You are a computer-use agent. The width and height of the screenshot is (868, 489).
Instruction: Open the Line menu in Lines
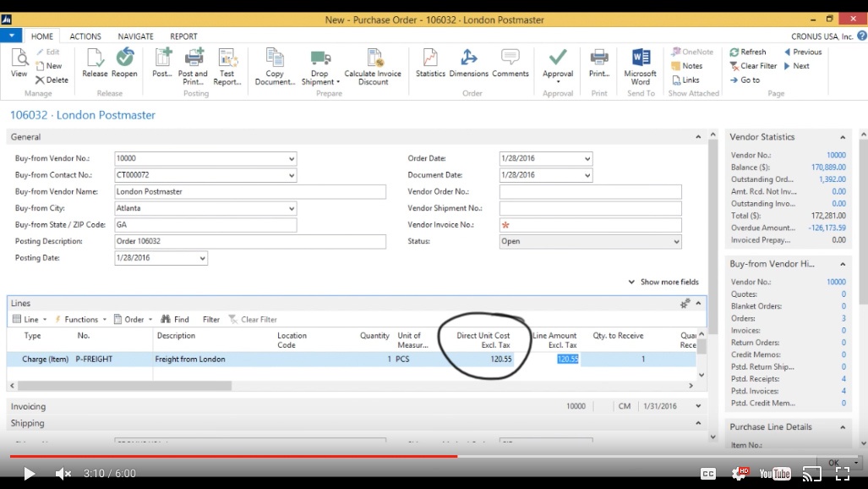click(x=30, y=319)
